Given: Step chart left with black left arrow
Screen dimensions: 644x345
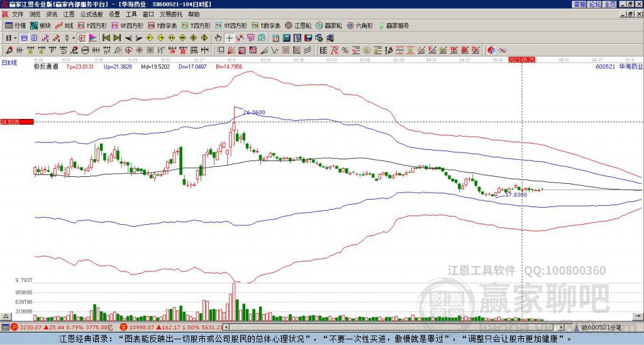Looking at the screenshot, I should (x=128, y=38).
